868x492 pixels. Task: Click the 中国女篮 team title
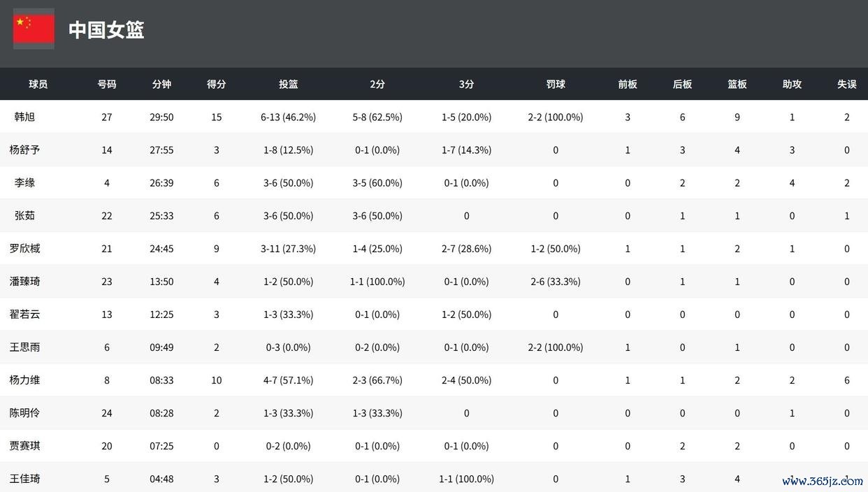(x=106, y=30)
